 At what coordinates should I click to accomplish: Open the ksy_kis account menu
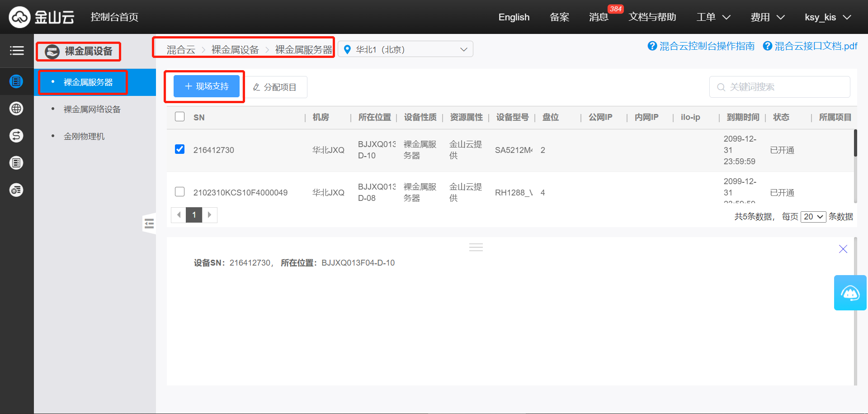click(828, 17)
